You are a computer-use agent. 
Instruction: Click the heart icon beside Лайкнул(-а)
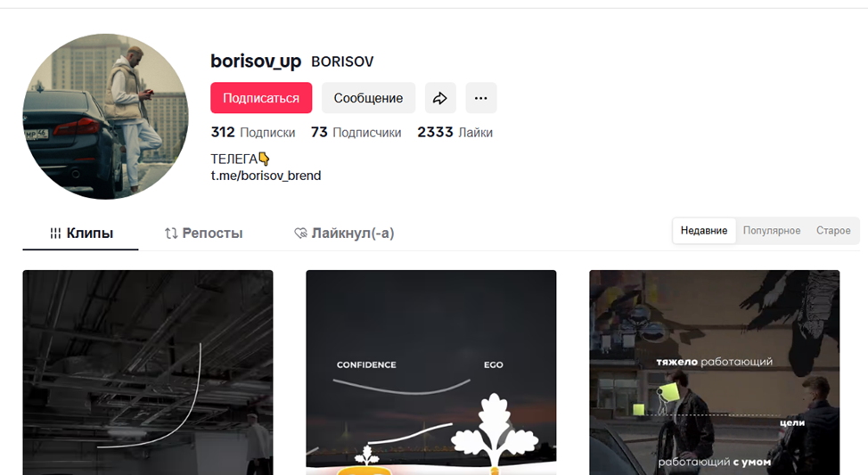tap(300, 233)
